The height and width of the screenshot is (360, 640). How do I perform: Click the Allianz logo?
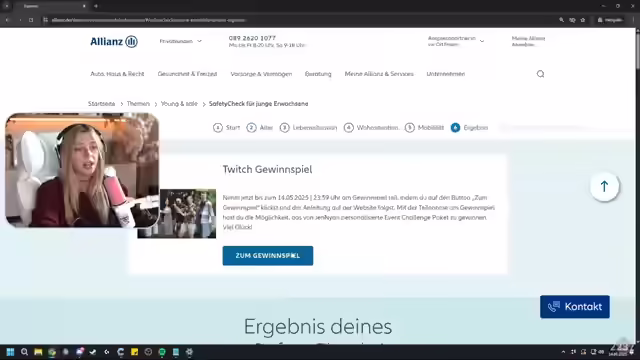[x=114, y=42]
